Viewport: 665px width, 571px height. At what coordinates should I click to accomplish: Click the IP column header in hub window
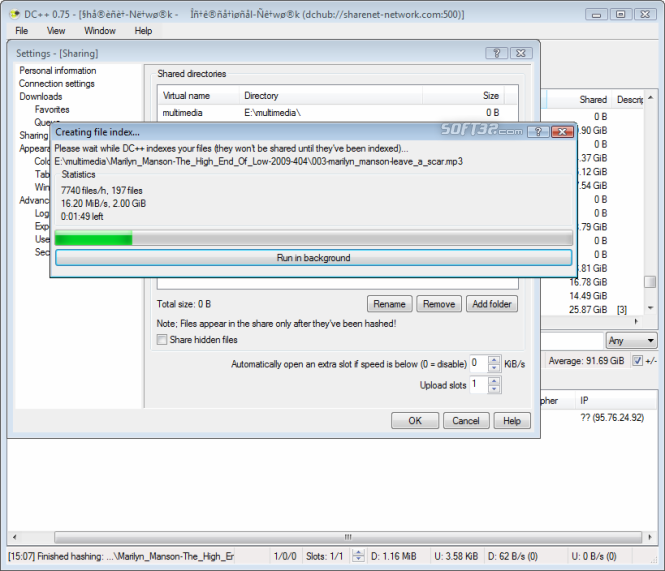617,400
